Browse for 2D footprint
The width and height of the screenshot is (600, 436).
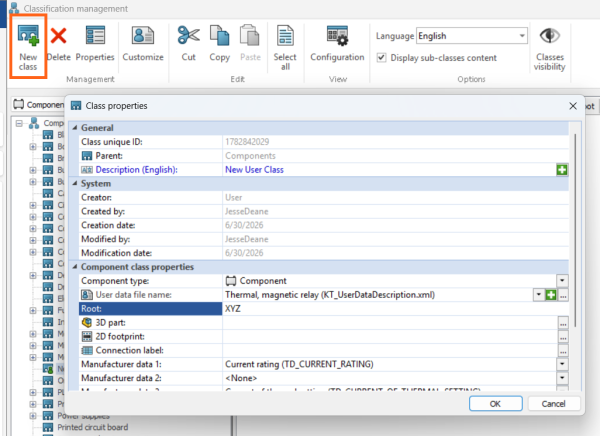tap(563, 336)
